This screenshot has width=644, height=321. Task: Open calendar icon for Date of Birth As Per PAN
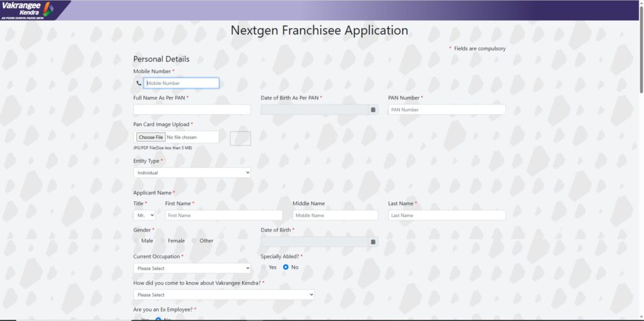[x=373, y=110]
